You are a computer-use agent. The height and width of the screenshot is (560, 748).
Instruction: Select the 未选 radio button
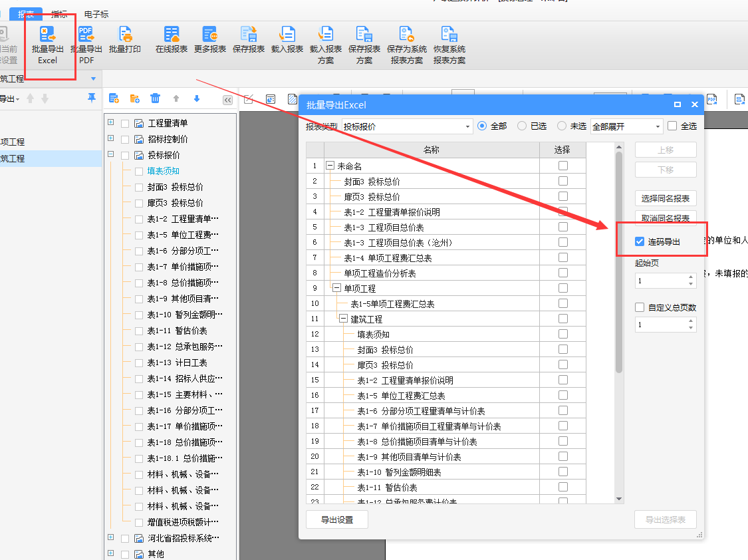(562, 126)
